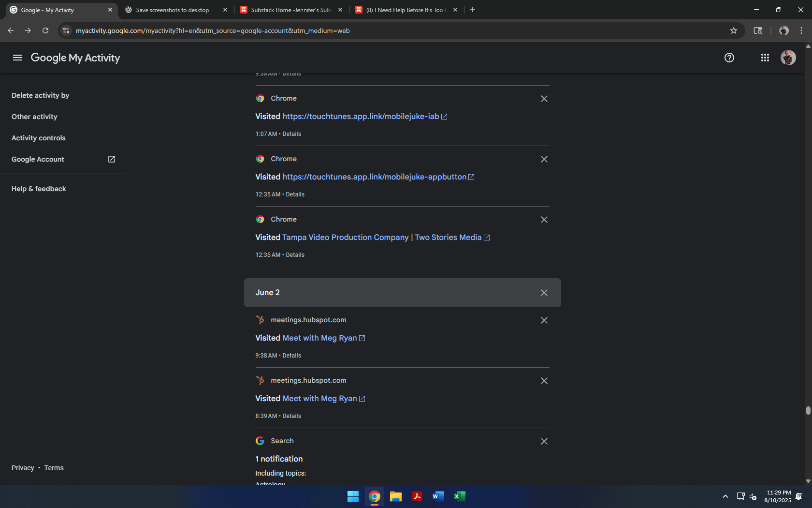Delete the Search notification entry
This screenshot has height=508, width=812.
(544, 441)
